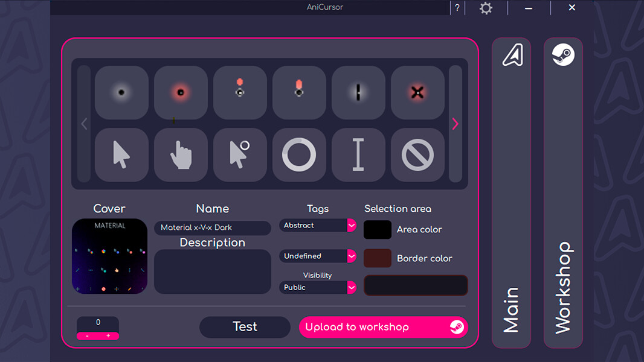Pick a new Border color swatch
Image resolution: width=644 pixels, height=362 pixels.
click(377, 258)
